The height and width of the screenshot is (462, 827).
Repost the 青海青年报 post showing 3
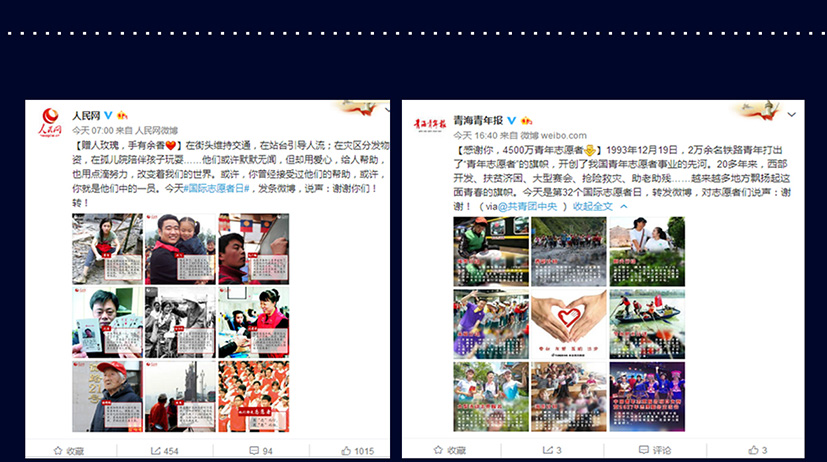[x=552, y=450]
